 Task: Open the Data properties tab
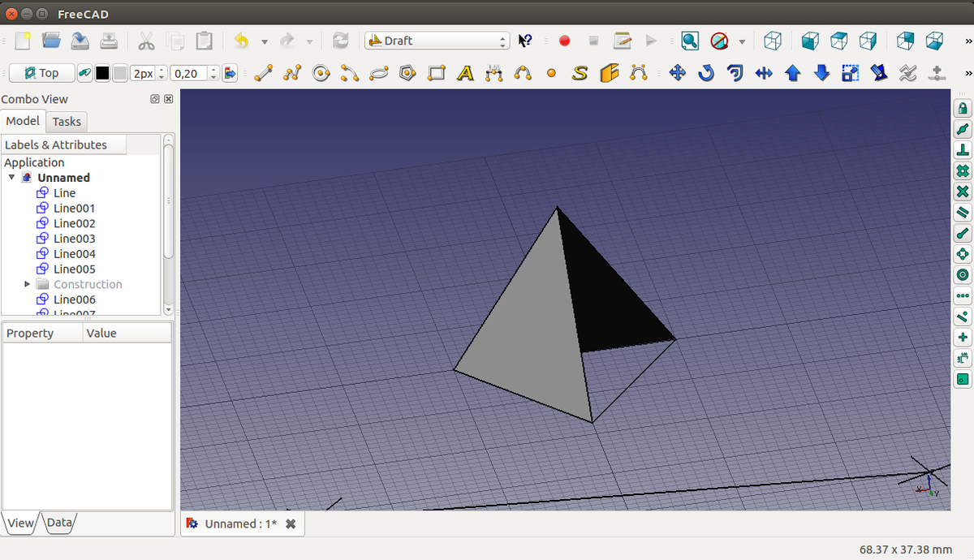pyautogui.click(x=59, y=523)
